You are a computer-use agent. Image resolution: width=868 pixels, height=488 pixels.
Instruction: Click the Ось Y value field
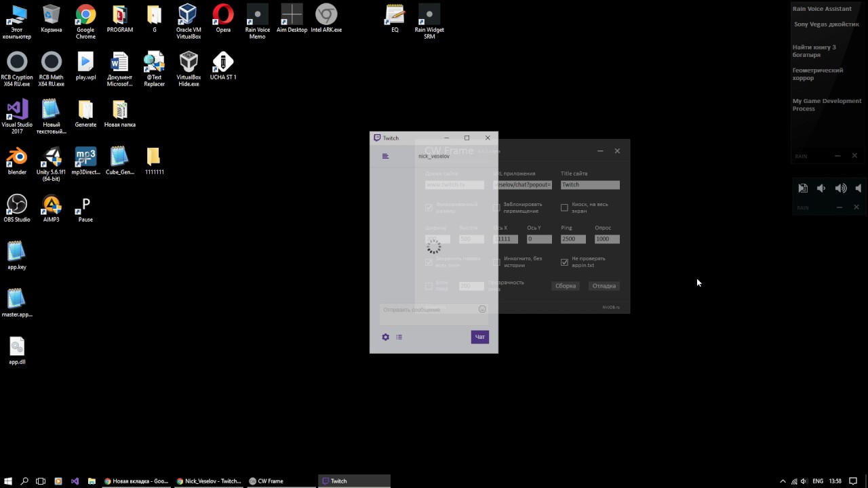539,239
